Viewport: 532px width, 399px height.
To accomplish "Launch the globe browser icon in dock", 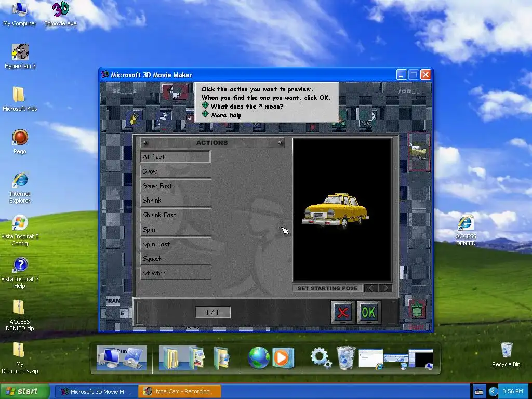I will [259, 357].
